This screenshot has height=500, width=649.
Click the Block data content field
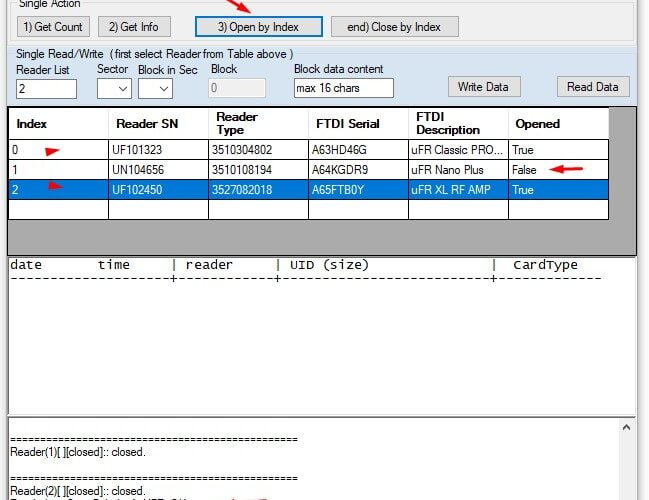pos(344,88)
